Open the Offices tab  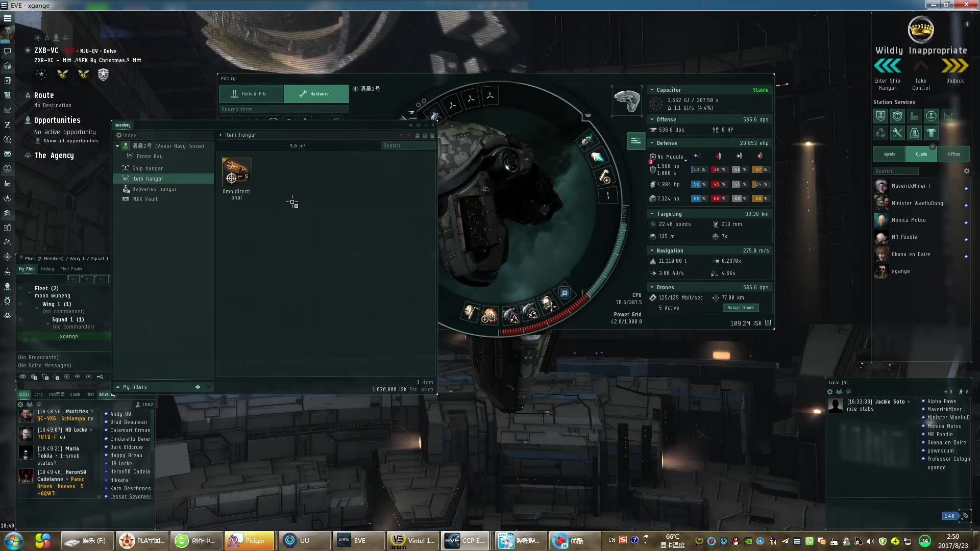pyautogui.click(x=953, y=154)
